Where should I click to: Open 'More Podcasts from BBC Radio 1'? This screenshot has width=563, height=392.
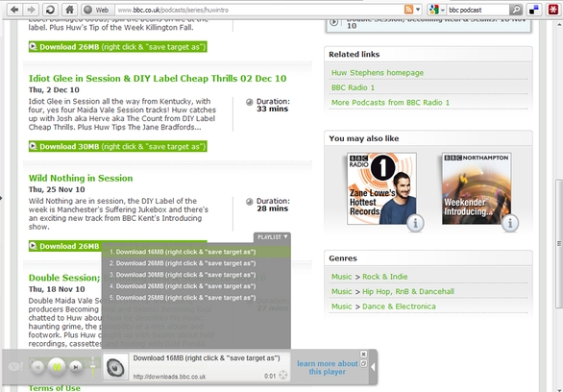point(390,103)
